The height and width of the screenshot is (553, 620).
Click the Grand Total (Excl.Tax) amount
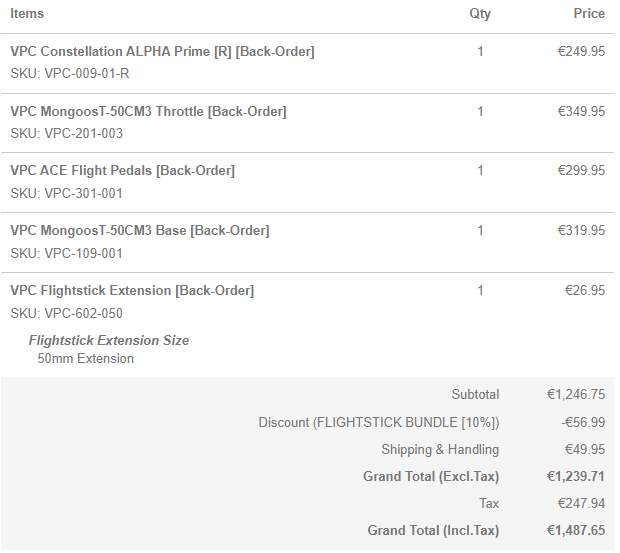pyautogui.click(x=575, y=477)
